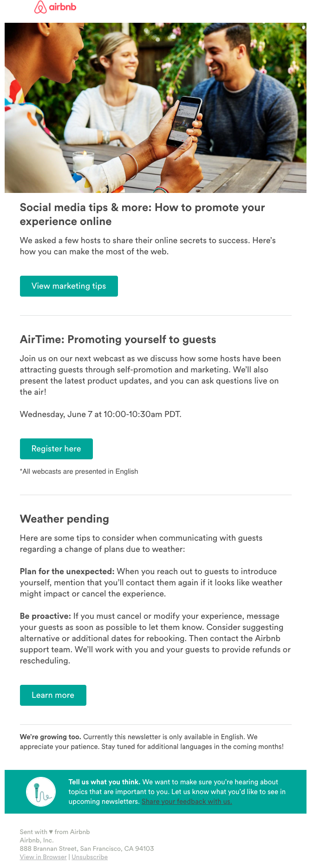Click the Plan for the unexpected bold text
Screen dimensions: 313x868
[x=67, y=571]
